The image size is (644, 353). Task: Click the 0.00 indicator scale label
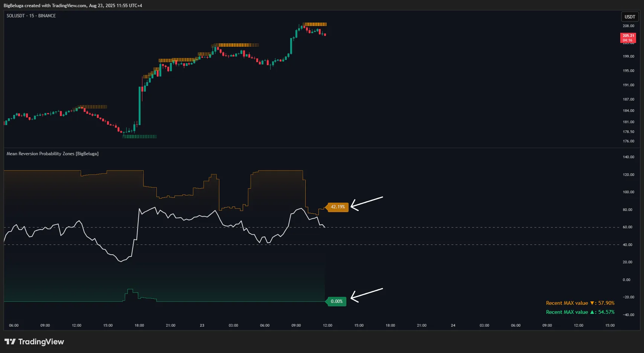coord(626,280)
